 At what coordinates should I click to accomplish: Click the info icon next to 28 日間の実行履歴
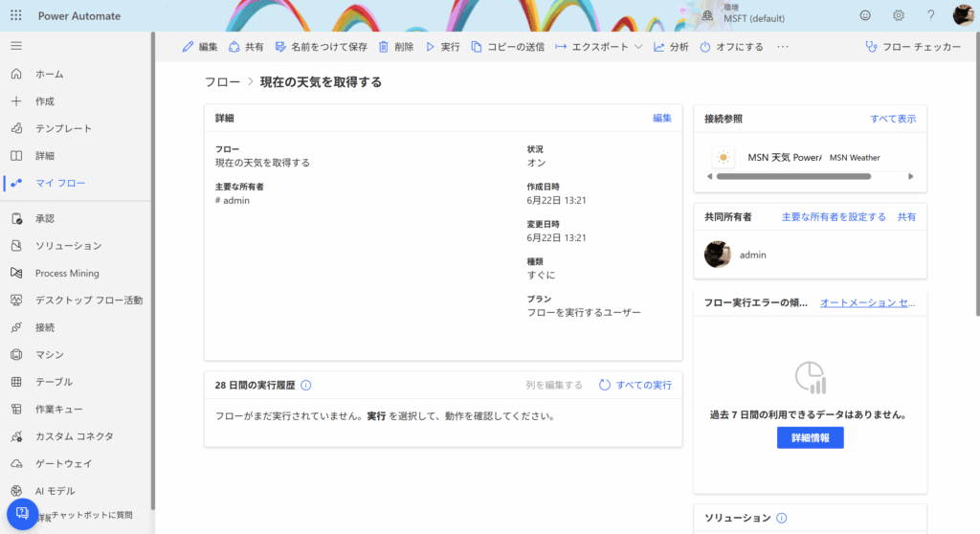(x=305, y=385)
